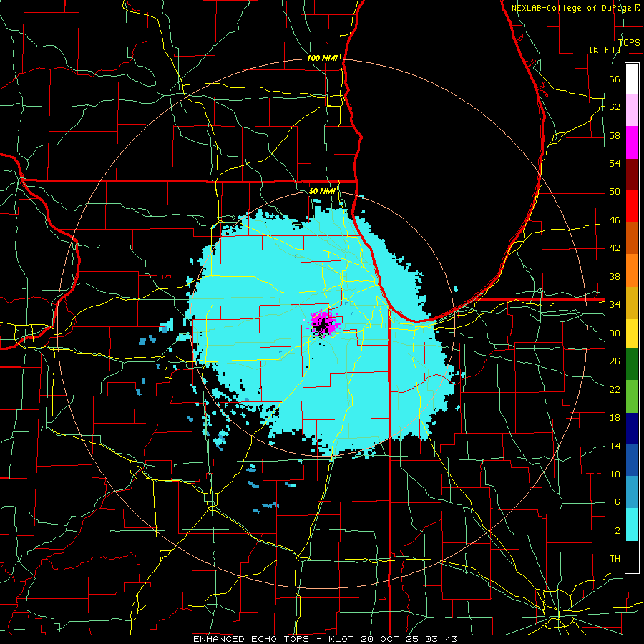Click the legend value "34"

615,304
